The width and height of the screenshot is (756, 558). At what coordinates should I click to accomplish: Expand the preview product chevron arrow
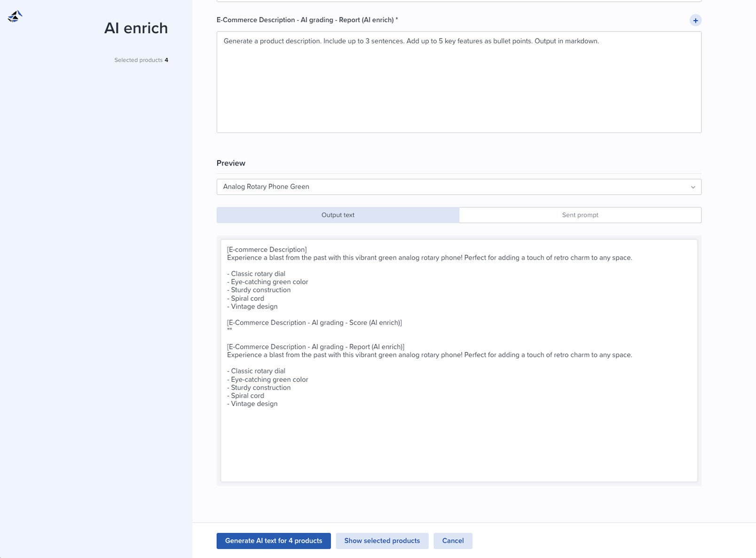693,187
